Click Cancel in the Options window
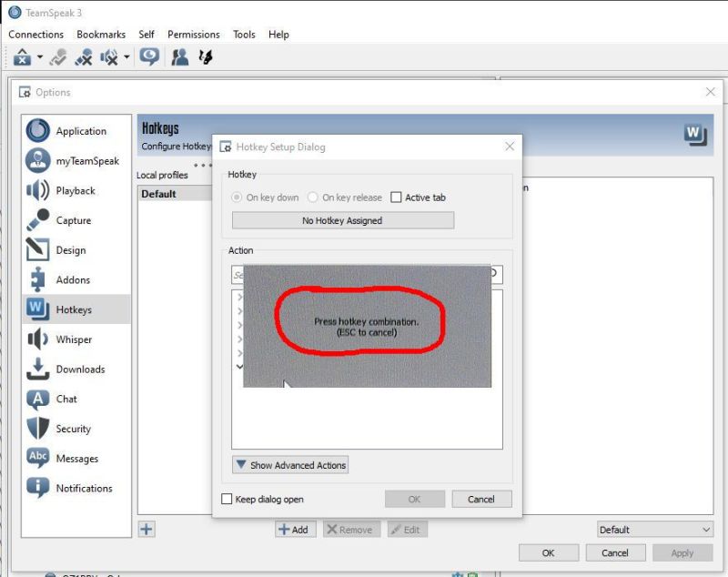This screenshot has width=728, height=577. [x=615, y=552]
